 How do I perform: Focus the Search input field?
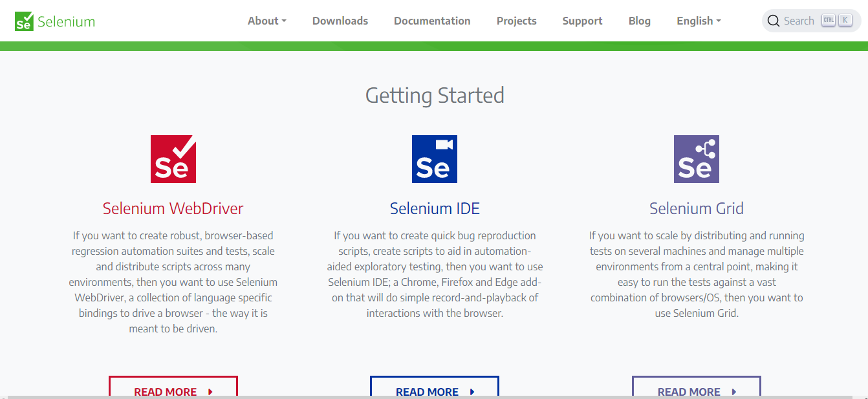point(799,21)
